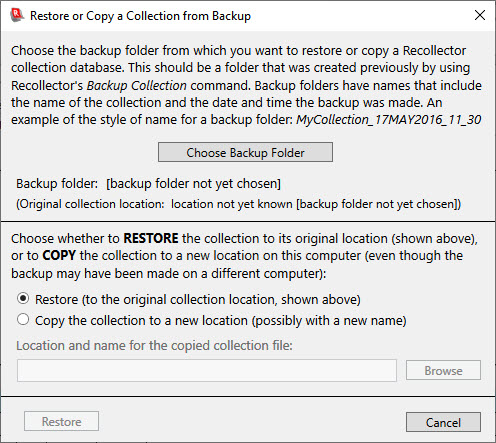Click the 'Backup folder:' label
This screenshot has height=443, width=496.
[57, 184]
